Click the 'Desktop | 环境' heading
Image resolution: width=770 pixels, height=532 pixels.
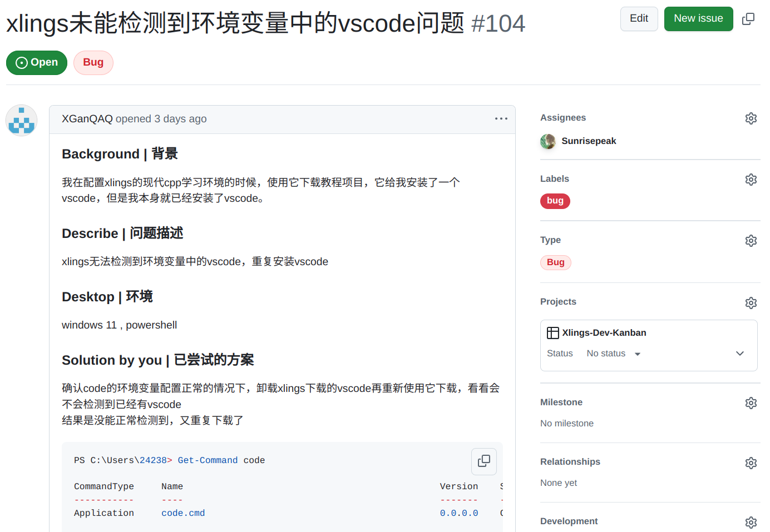107,297
